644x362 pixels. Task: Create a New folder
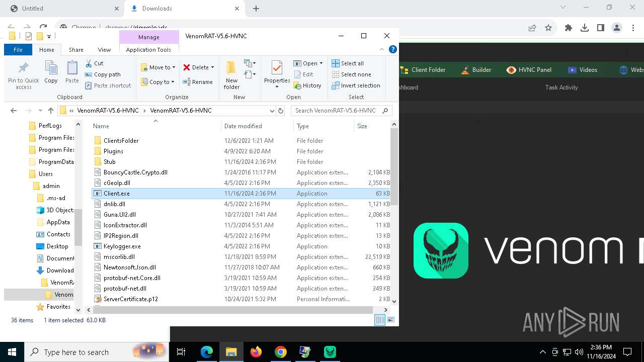click(x=231, y=75)
